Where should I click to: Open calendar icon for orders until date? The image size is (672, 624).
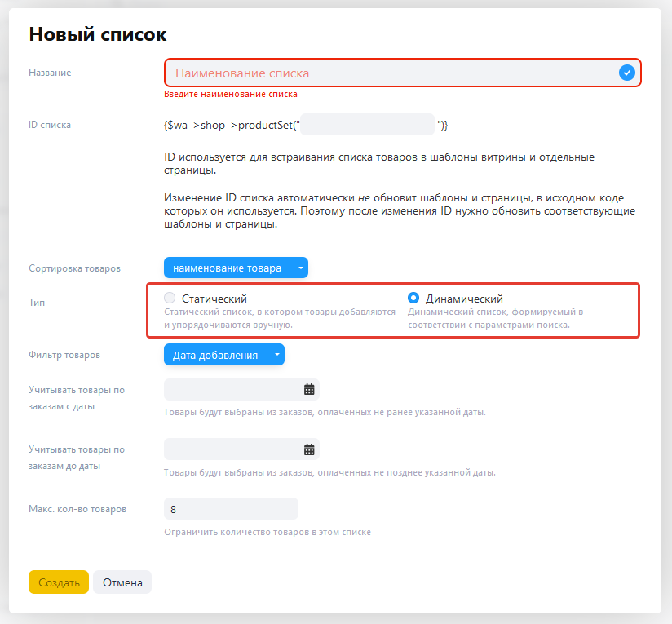tap(309, 449)
